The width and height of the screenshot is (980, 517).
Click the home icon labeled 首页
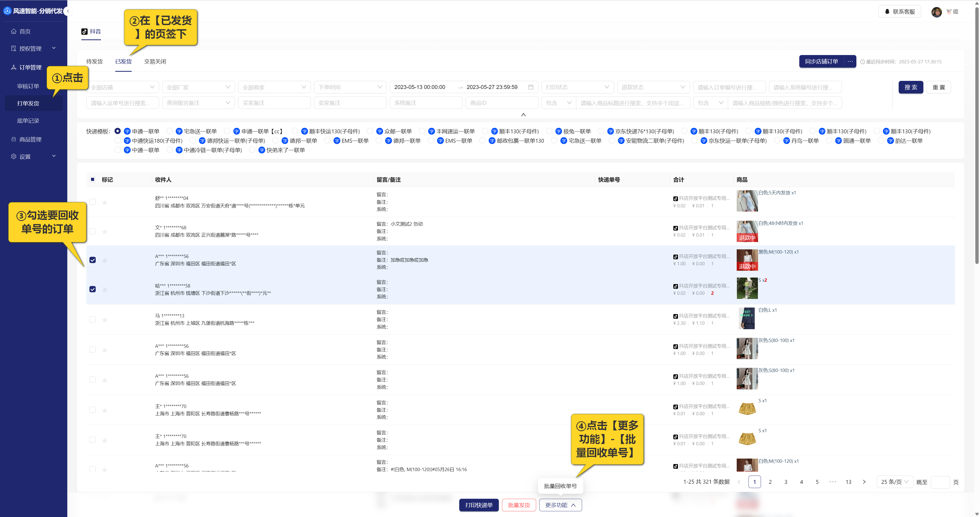coord(14,31)
